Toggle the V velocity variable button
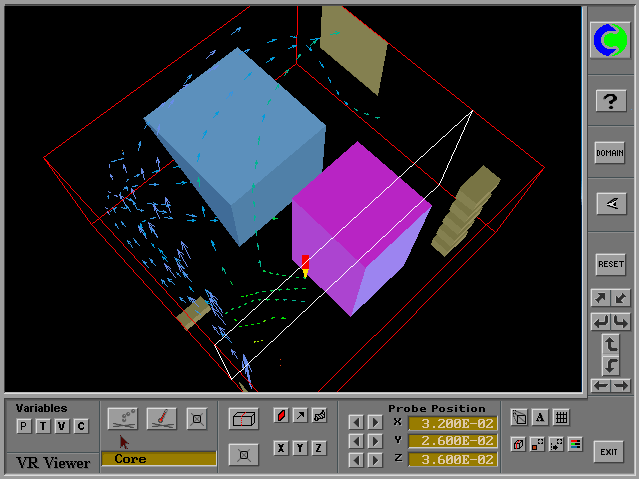This screenshot has height=479, width=639. click(62, 426)
